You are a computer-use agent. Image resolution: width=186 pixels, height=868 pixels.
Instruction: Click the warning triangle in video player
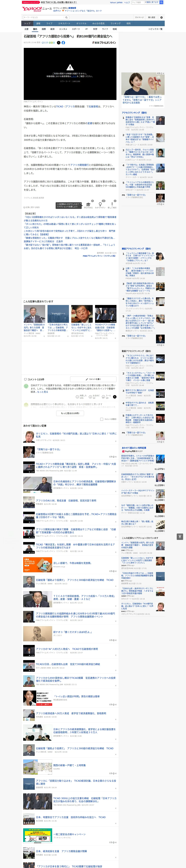click(x=70, y=67)
